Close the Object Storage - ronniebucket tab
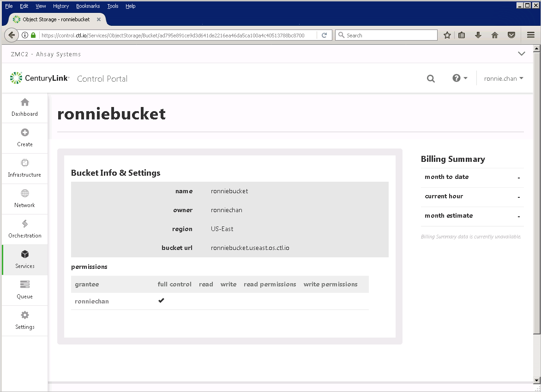This screenshot has width=541, height=392. tap(99, 19)
